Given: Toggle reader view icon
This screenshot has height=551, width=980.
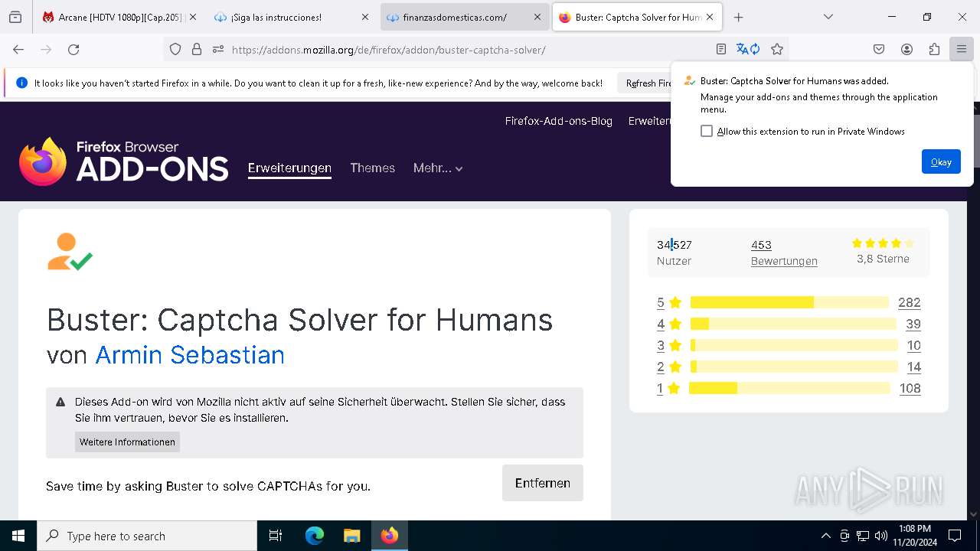Looking at the screenshot, I should [x=720, y=49].
